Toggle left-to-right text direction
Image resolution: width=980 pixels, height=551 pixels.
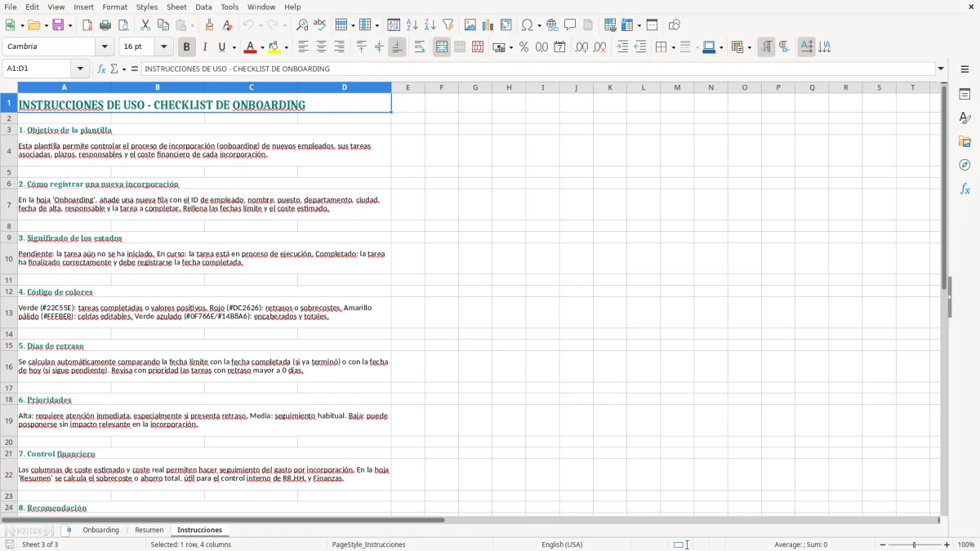tap(766, 47)
